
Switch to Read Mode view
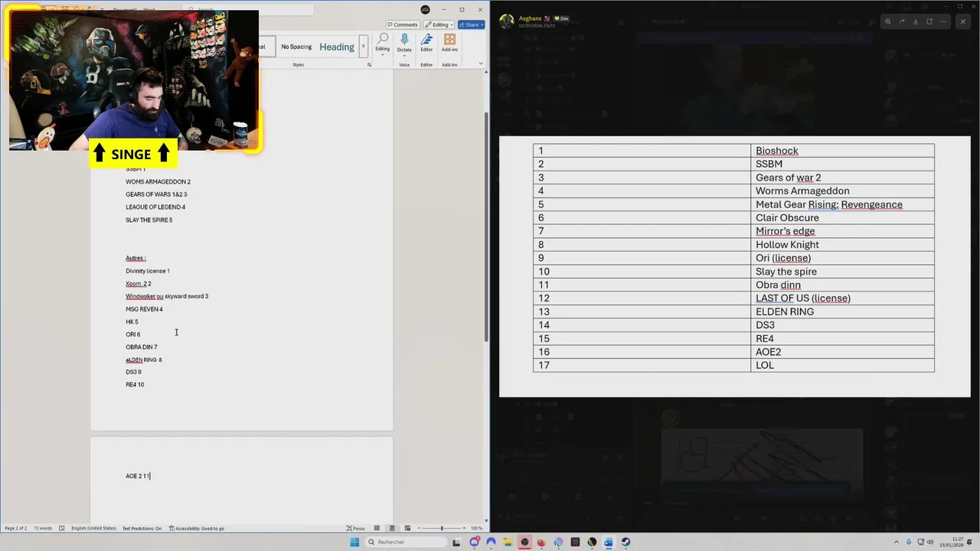[x=377, y=528]
